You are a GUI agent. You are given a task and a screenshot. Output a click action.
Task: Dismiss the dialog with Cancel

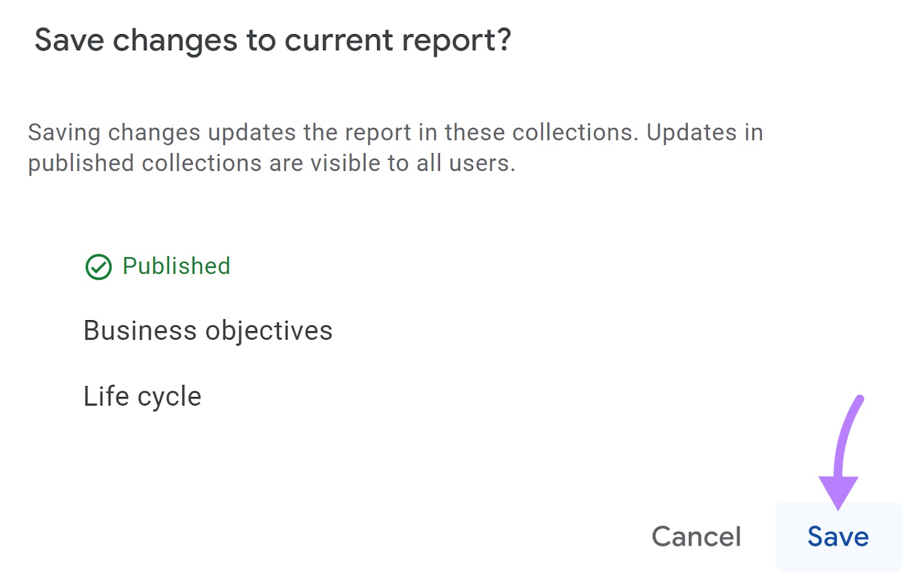point(696,537)
